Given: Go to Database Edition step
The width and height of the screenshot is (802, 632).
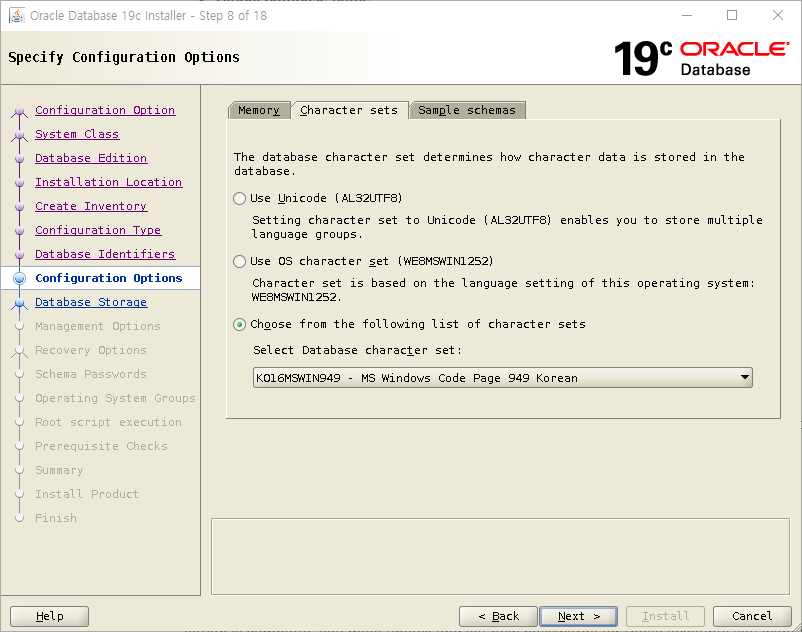Looking at the screenshot, I should [x=91, y=158].
